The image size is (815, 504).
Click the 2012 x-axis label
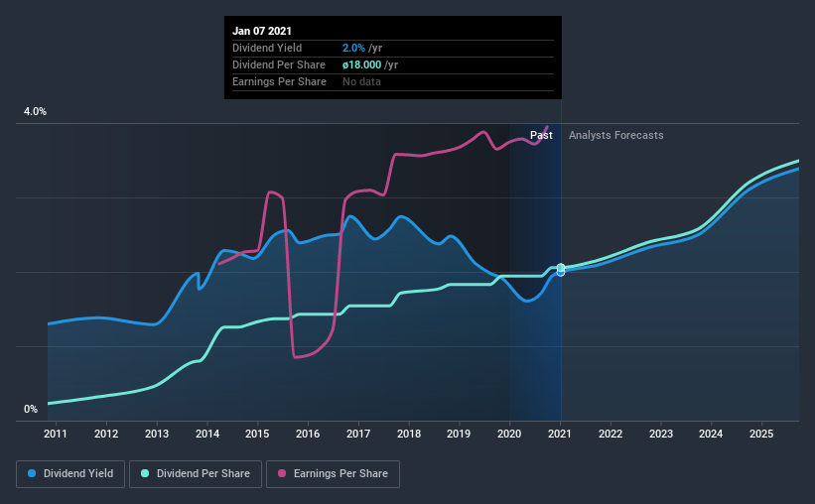point(106,434)
